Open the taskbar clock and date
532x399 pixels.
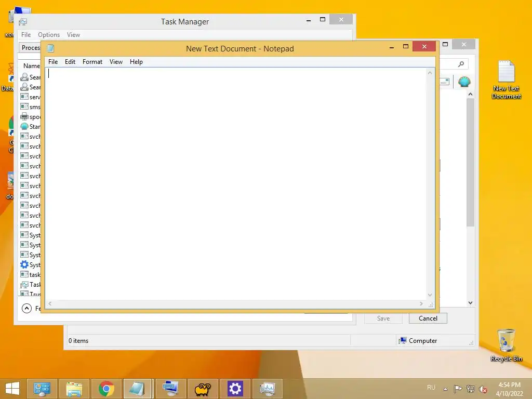coord(509,389)
